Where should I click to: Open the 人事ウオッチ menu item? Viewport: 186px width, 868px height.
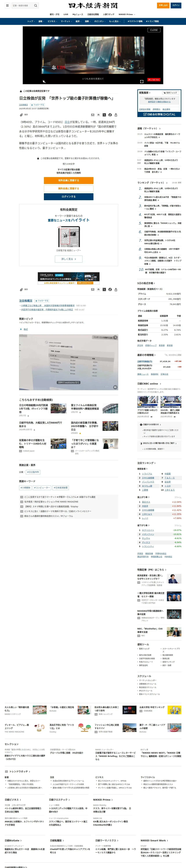(109, 14)
